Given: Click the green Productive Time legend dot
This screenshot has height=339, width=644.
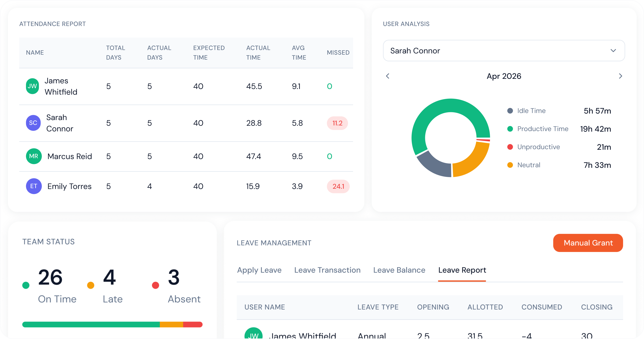Looking at the screenshot, I should [510, 129].
